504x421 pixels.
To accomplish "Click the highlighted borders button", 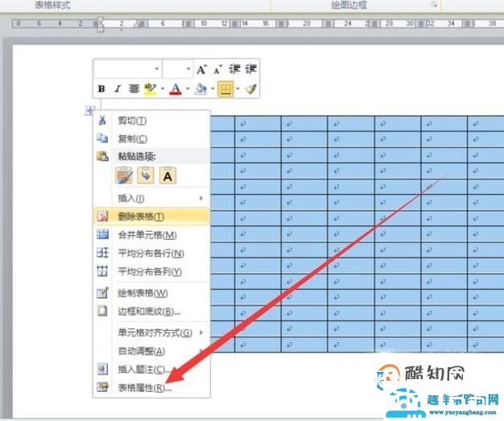I will pos(225,89).
